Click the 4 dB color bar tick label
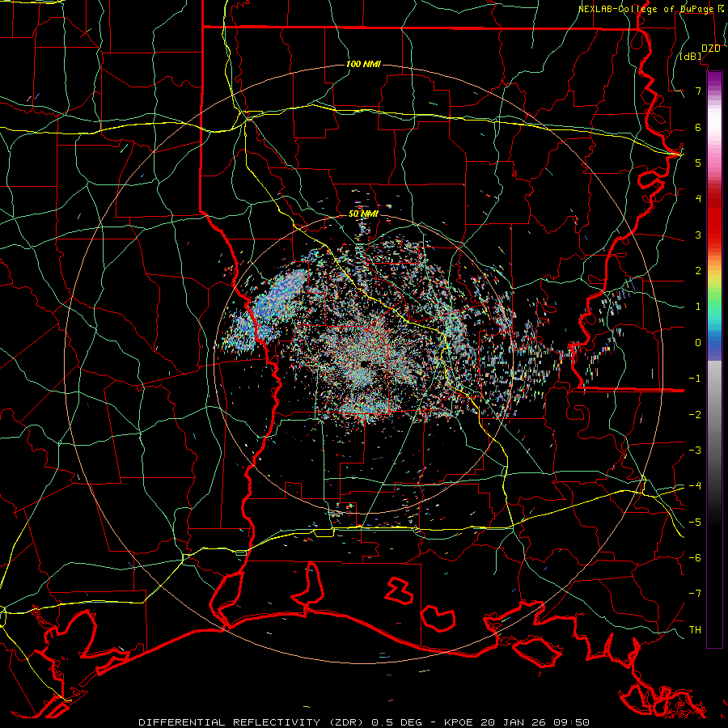 click(x=698, y=199)
